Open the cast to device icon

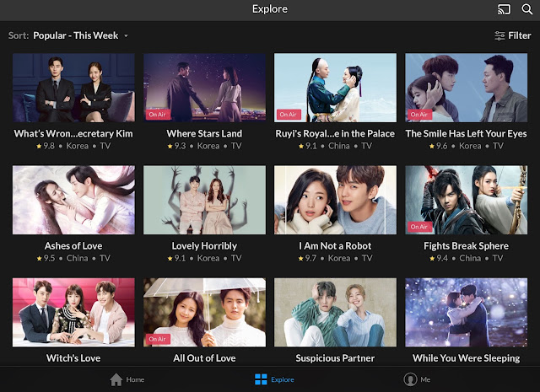coord(505,9)
